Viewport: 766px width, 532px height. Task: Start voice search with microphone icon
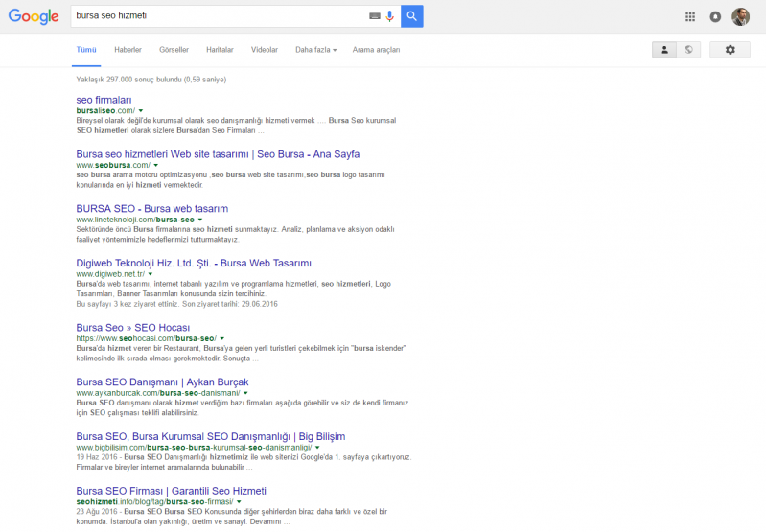click(x=389, y=16)
